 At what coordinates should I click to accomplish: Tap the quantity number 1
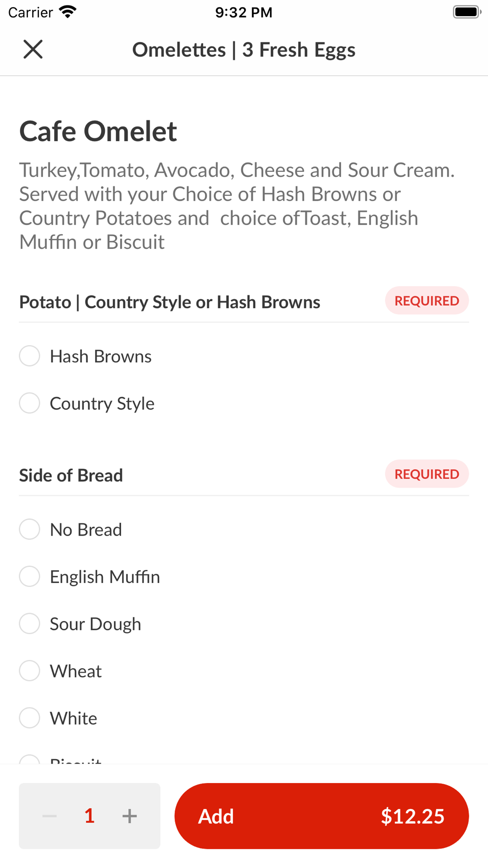[89, 816]
